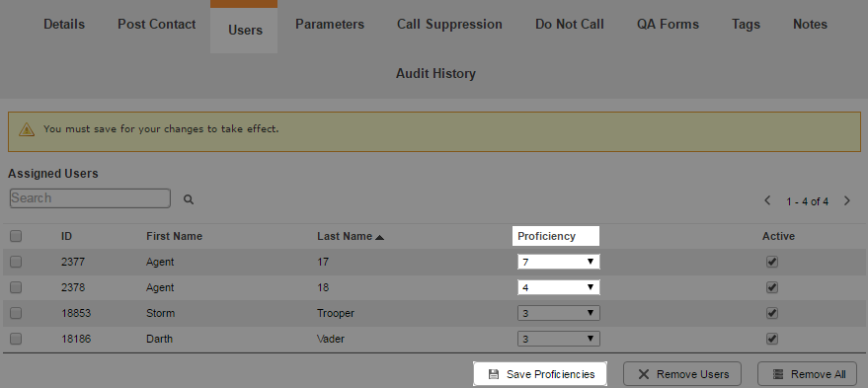Screen dimensions: 868x388
Task: Click the Active column header
Action: [x=778, y=236]
